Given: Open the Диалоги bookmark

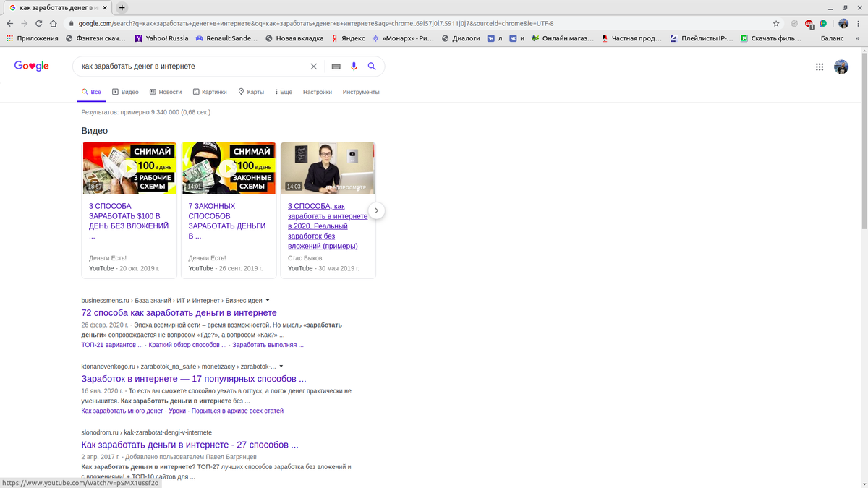Looking at the screenshot, I should [461, 38].
